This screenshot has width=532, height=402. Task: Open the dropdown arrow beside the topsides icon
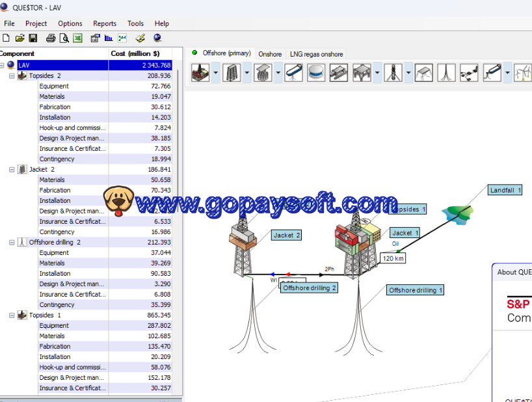(x=216, y=72)
